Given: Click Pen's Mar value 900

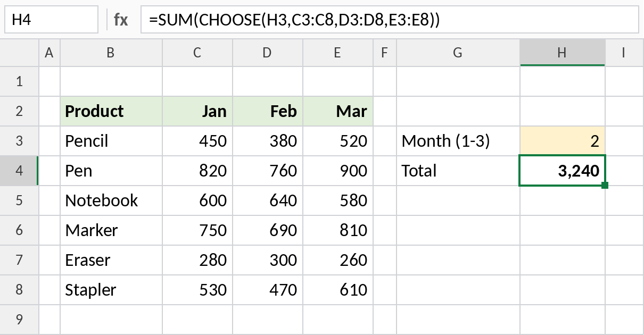Looking at the screenshot, I should [x=338, y=171].
